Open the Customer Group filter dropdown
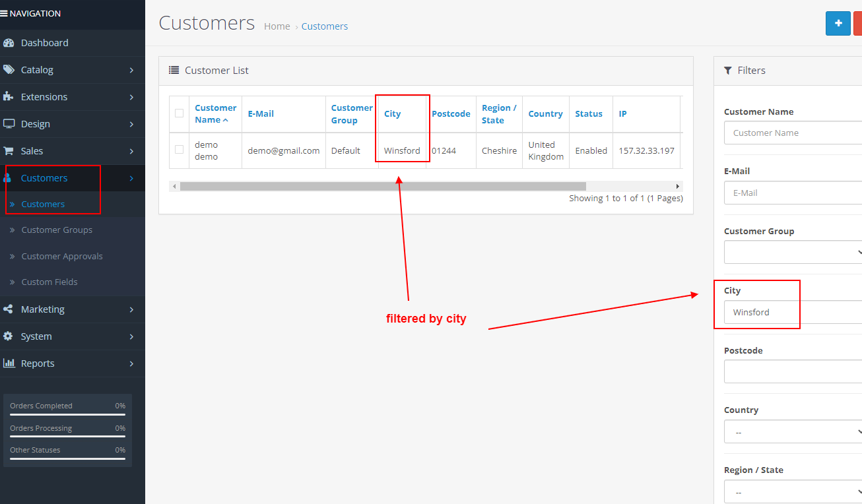862x504 pixels. click(x=793, y=252)
